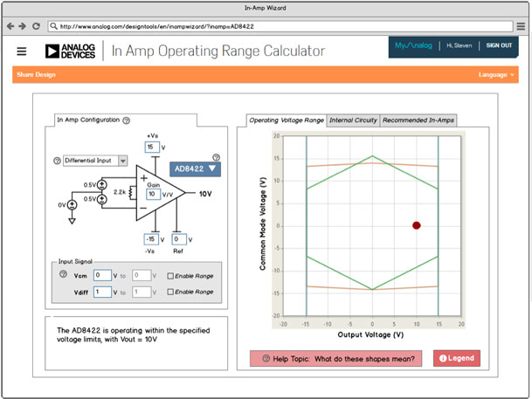Open help icon next to In Amp Configuration
The image size is (532, 399).
pos(127,120)
